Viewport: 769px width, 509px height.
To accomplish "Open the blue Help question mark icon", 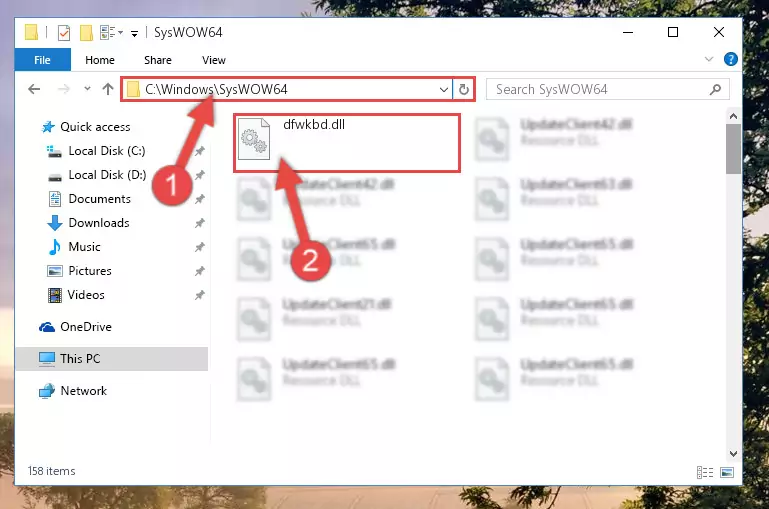I will pyautogui.click(x=730, y=59).
